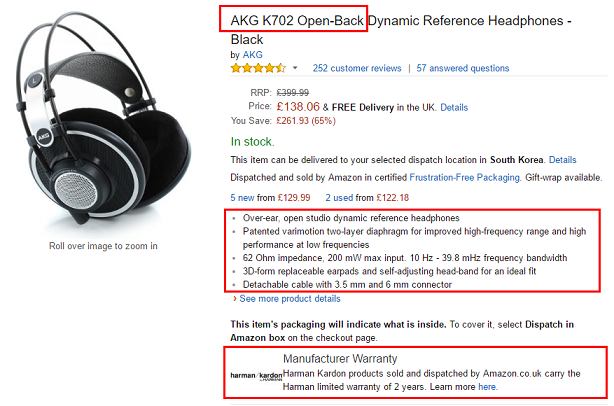Open Details for South Korea delivery

(562, 160)
